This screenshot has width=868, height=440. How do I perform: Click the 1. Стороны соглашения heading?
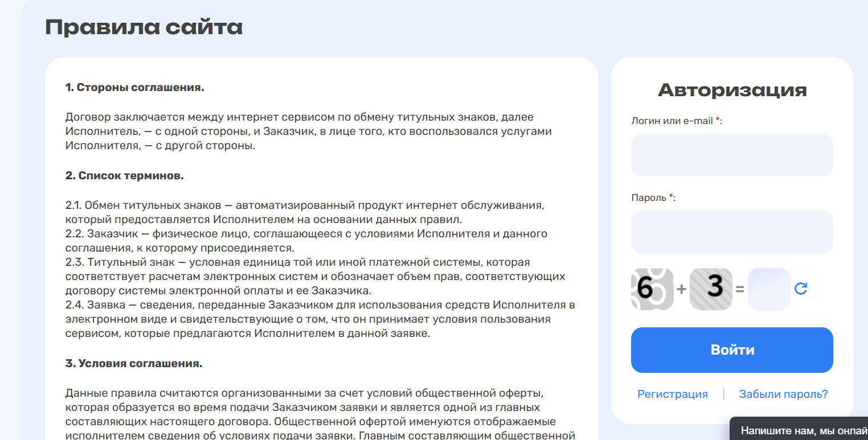tap(134, 88)
